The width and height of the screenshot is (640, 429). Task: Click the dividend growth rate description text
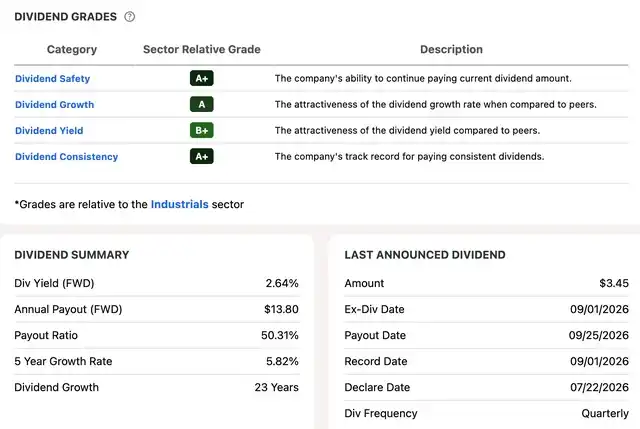coord(436,104)
